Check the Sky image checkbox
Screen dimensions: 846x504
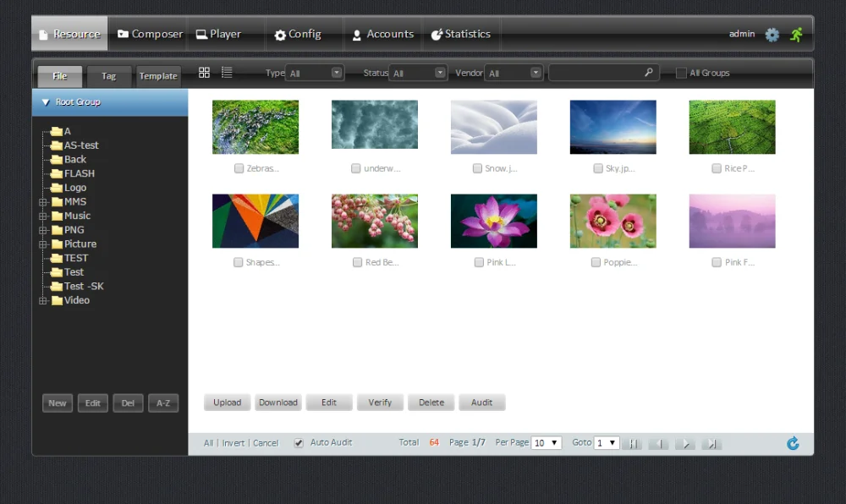[598, 168]
